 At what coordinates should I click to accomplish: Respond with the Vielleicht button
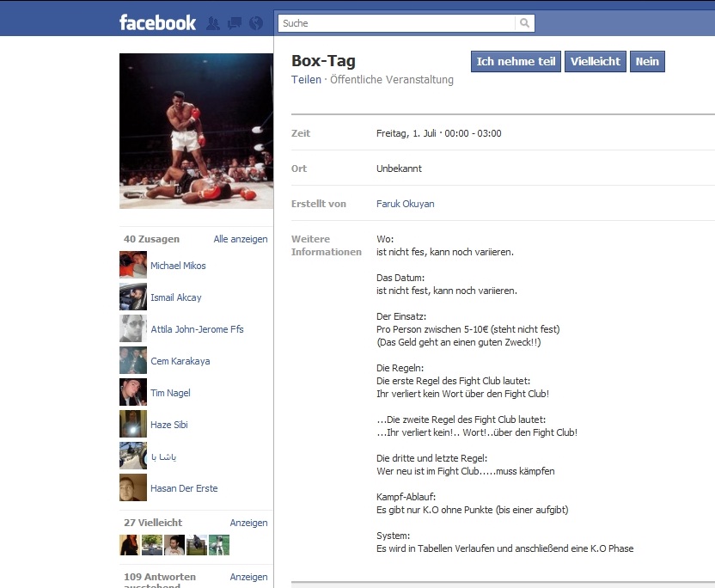click(596, 62)
